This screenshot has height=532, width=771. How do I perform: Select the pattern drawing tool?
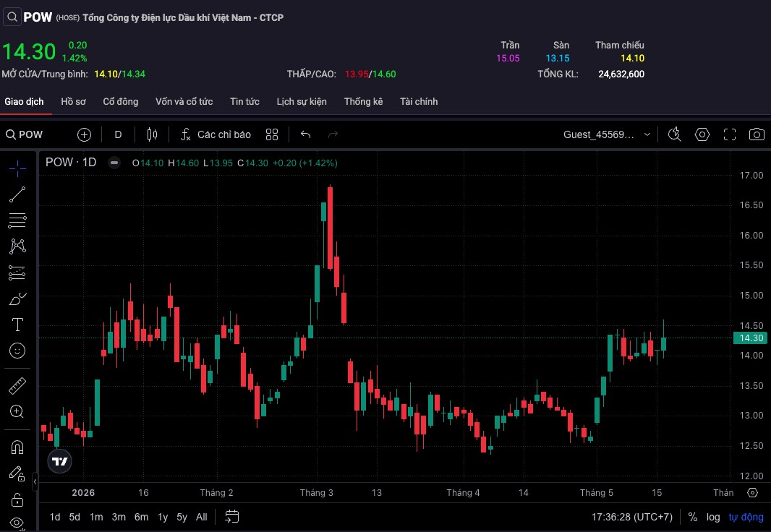pos(17,246)
